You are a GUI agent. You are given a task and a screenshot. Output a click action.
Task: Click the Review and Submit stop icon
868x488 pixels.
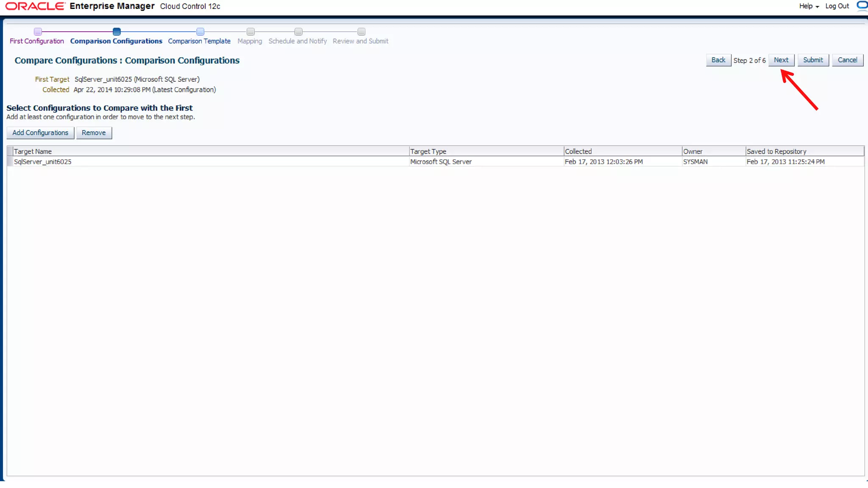361,31
